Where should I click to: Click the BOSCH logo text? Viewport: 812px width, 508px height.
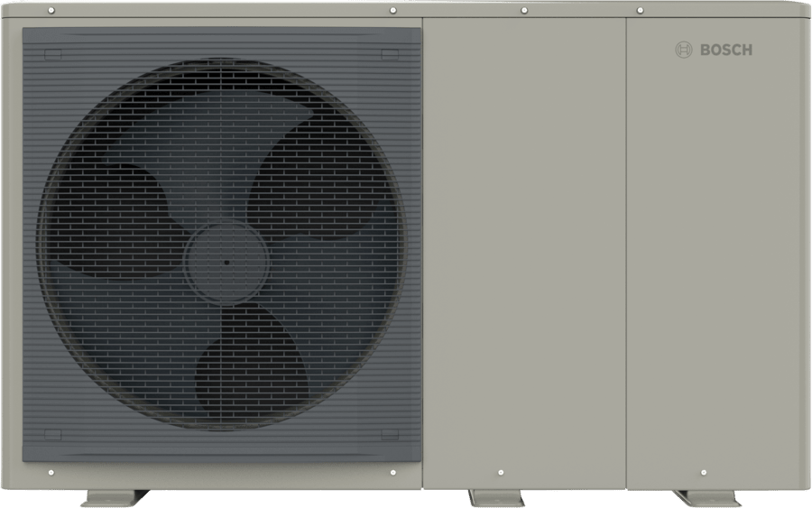pos(726,50)
